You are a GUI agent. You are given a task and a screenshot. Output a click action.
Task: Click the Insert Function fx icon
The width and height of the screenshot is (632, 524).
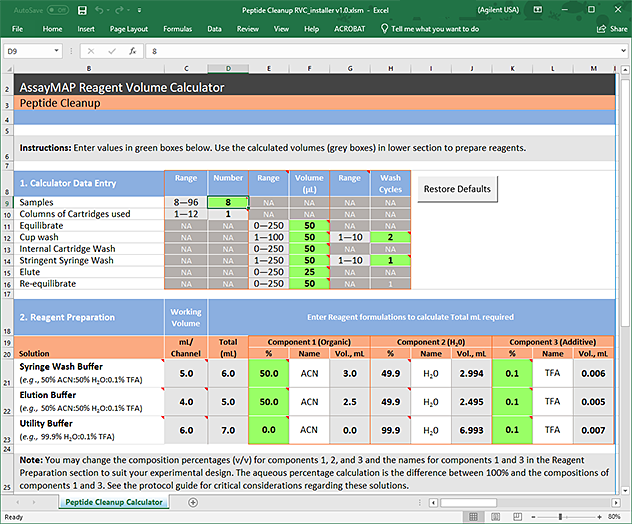click(x=133, y=50)
